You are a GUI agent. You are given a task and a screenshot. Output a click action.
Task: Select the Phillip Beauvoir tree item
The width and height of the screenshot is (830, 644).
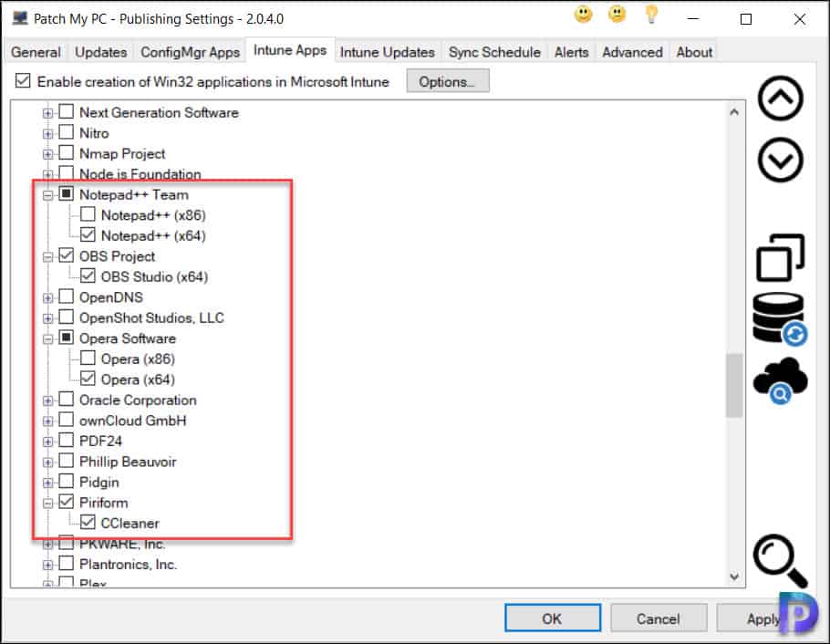[128, 462]
